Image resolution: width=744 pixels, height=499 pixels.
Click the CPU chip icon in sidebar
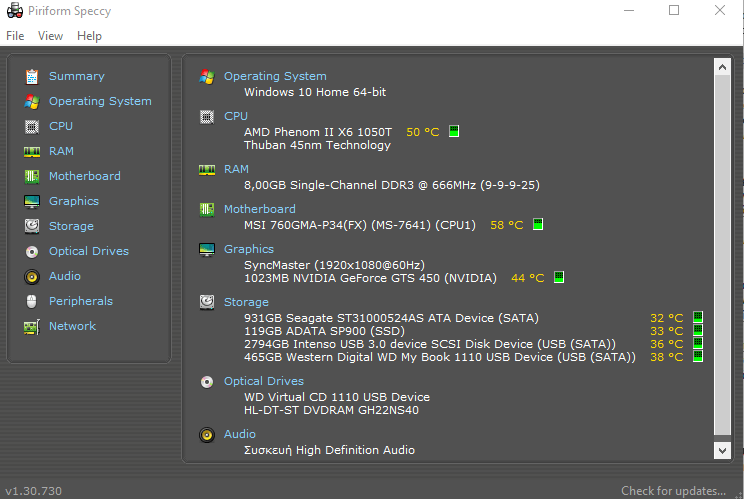tap(32, 127)
